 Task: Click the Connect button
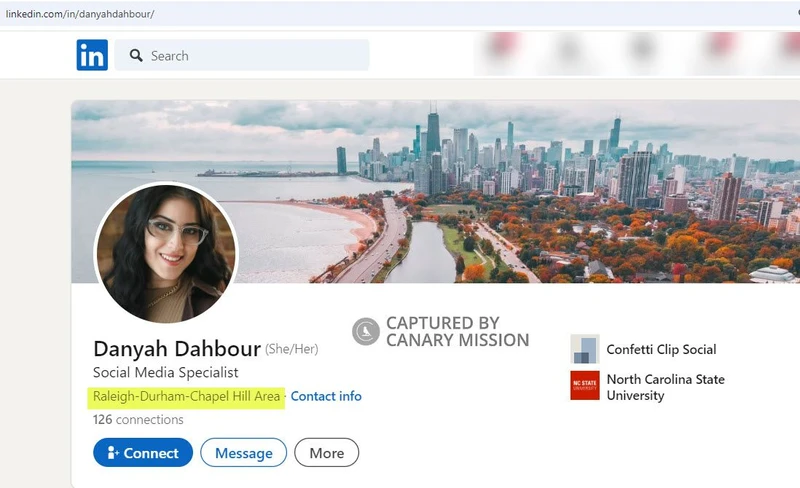(x=143, y=452)
